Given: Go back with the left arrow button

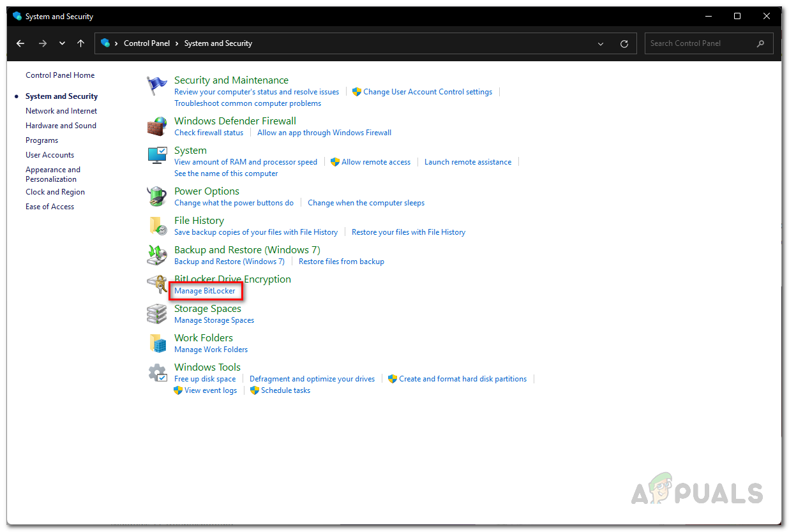Looking at the screenshot, I should (x=20, y=43).
